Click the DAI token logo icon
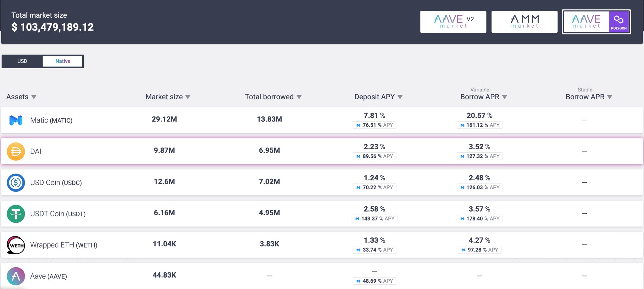The width and height of the screenshot is (644, 289). click(16, 151)
